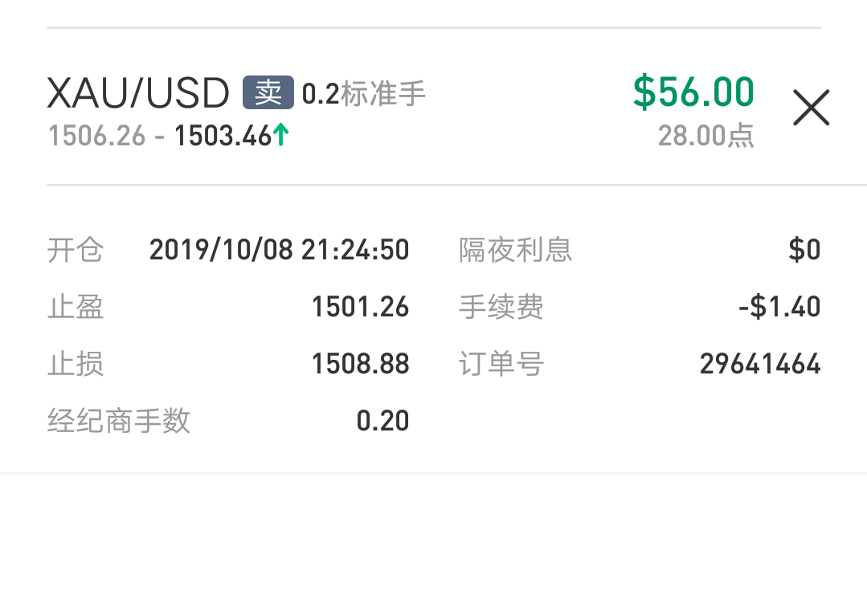This screenshot has height=616, width=867.
Task: Tap the 开仓 open time 2019/10/08 21:24:50
Action: tap(280, 250)
